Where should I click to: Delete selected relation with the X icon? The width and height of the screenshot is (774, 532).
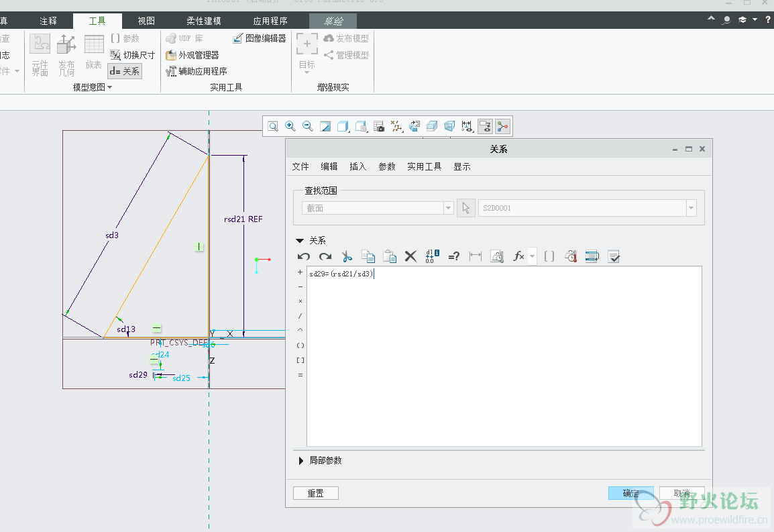(410, 256)
